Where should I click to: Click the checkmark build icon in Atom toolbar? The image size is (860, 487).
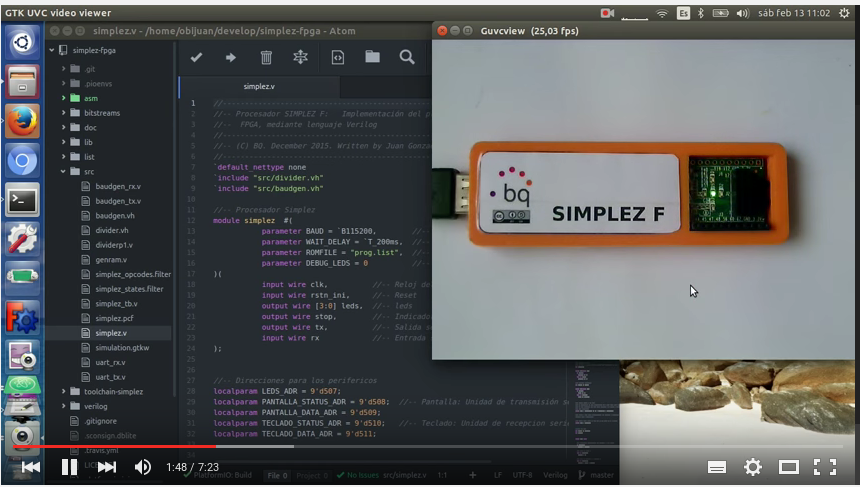click(196, 57)
